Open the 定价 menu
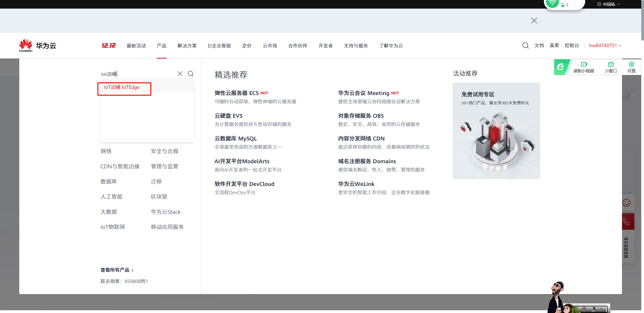Viewport: 644px width, 313px height. [x=247, y=45]
